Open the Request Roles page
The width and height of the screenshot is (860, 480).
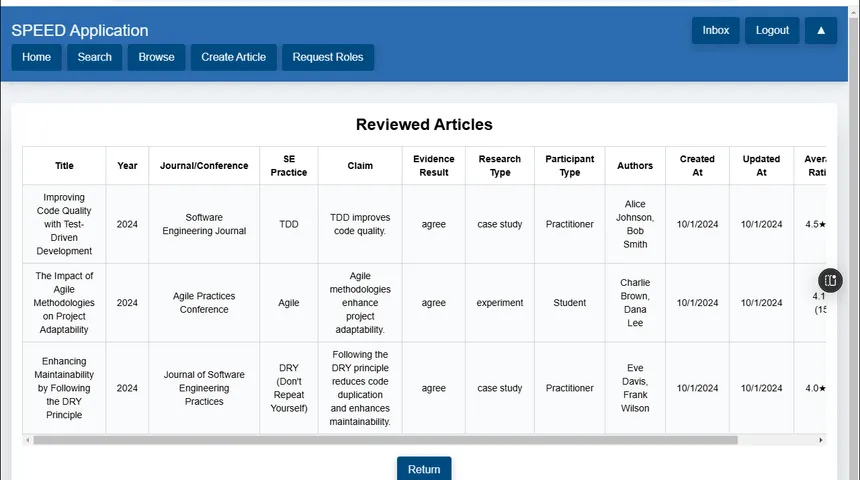point(327,57)
